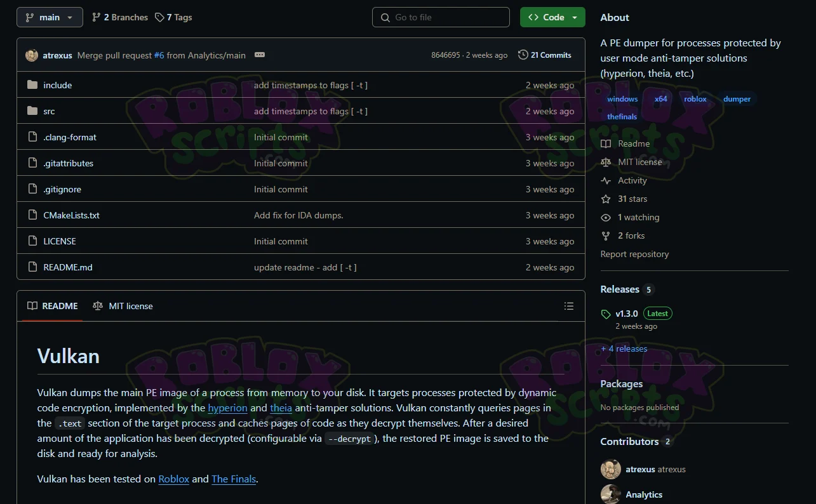
Task: Click the star icon in About sidebar
Action: 606,199
